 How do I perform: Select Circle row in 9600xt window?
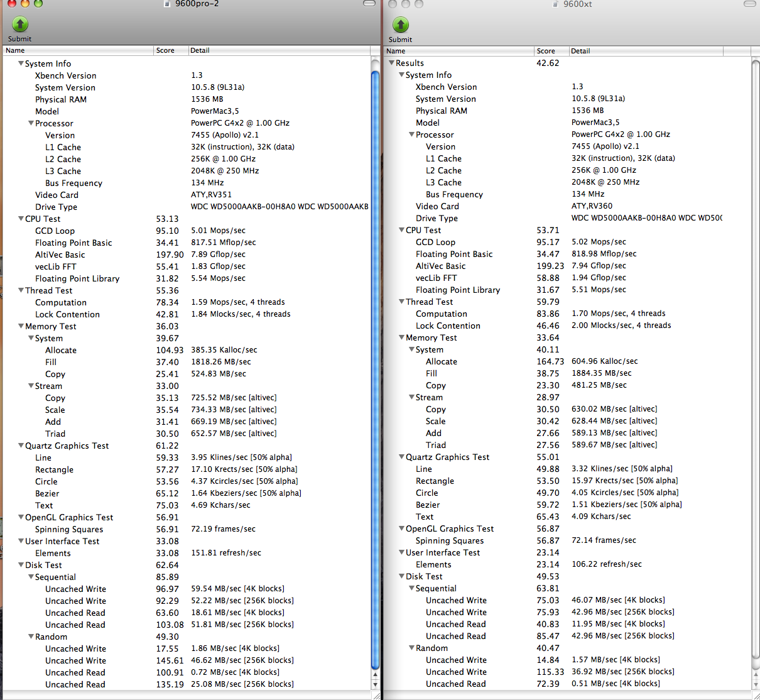[x=567, y=493]
